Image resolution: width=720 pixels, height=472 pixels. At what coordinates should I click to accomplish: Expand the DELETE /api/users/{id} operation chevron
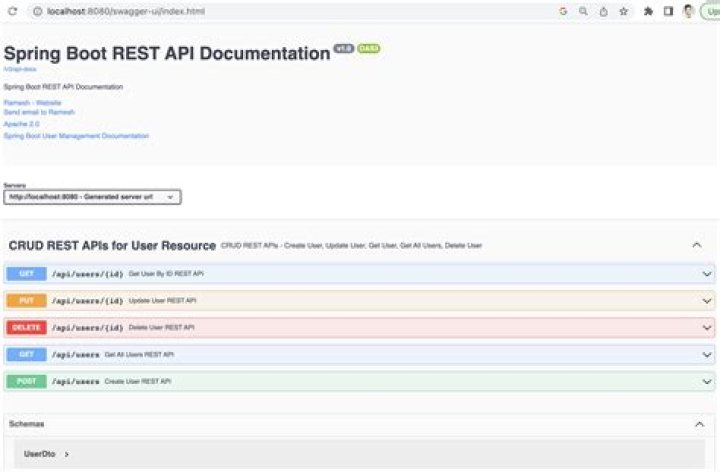pos(706,327)
